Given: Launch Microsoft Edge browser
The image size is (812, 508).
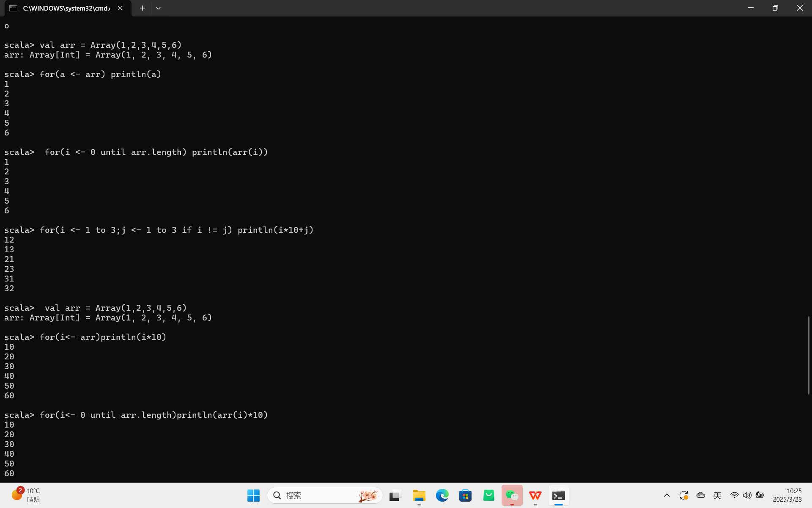Looking at the screenshot, I should point(442,495).
